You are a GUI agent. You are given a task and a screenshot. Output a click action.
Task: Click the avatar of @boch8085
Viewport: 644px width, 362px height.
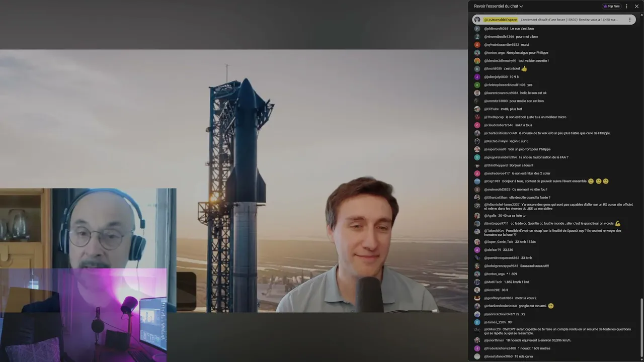(x=477, y=69)
